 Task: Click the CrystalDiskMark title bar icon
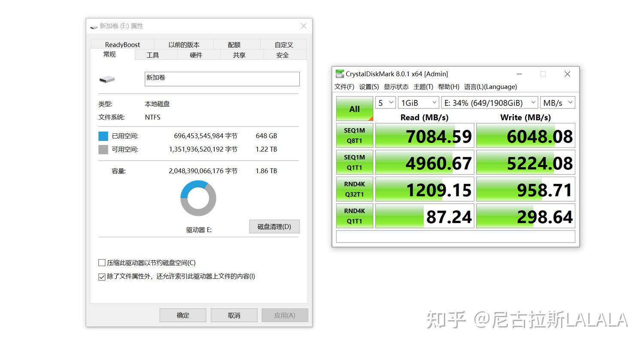(x=340, y=73)
